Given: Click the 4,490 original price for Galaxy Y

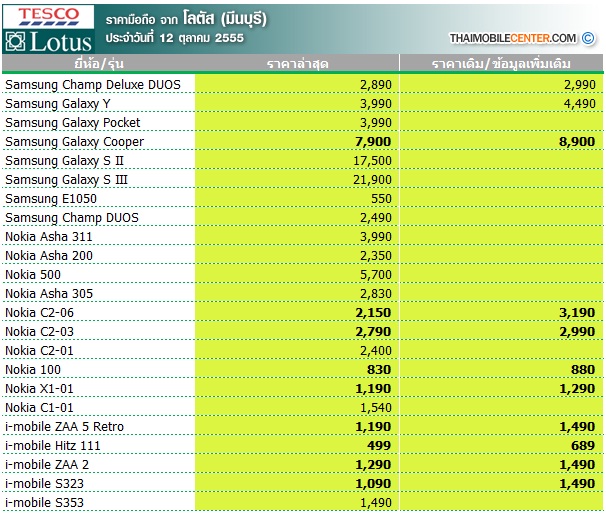Looking at the screenshot, I should (x=580, y=104).
